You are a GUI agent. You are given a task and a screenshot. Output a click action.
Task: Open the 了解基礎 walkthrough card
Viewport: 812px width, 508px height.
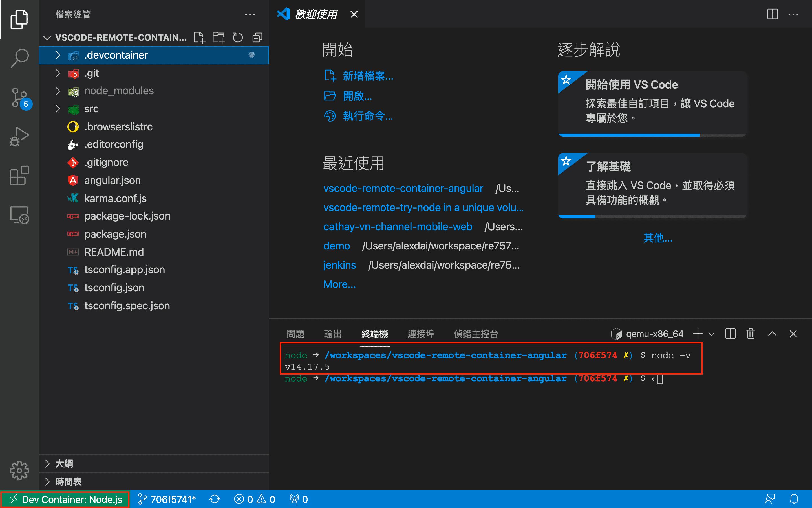tap(652, 185)
